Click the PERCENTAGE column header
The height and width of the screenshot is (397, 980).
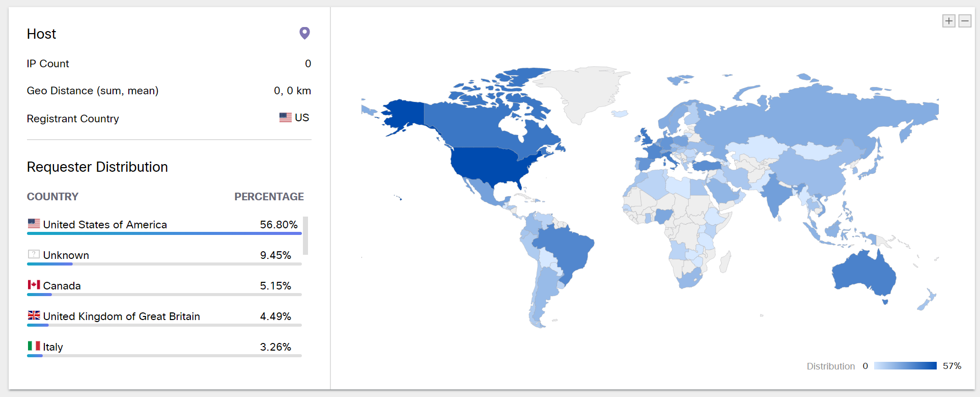click(269, 197)
